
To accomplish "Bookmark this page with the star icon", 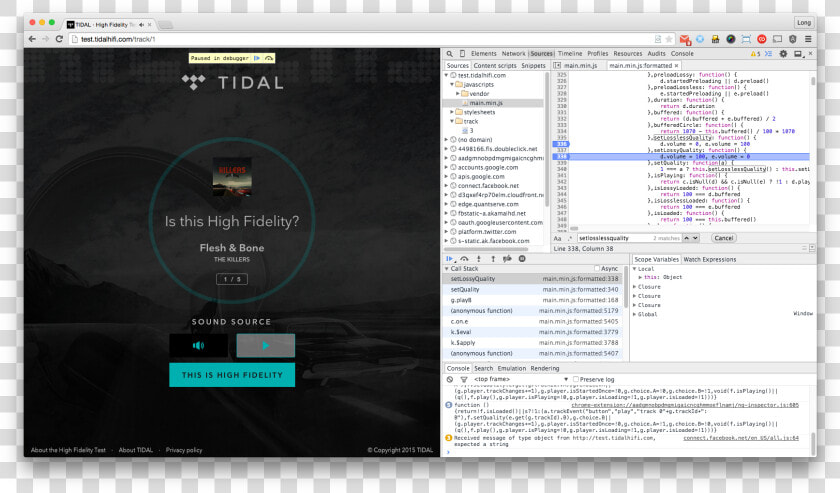I will coord(669,39).
